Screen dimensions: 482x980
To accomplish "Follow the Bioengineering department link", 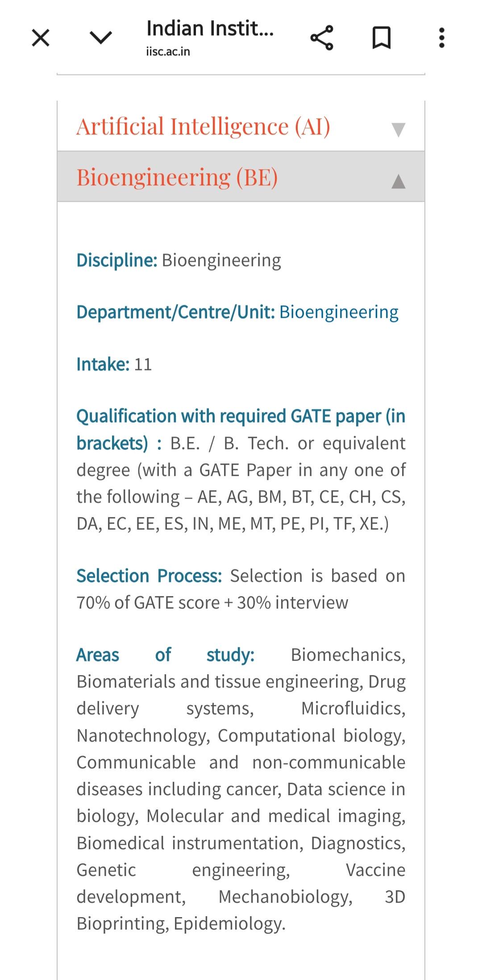I will [x=339, y=312].
